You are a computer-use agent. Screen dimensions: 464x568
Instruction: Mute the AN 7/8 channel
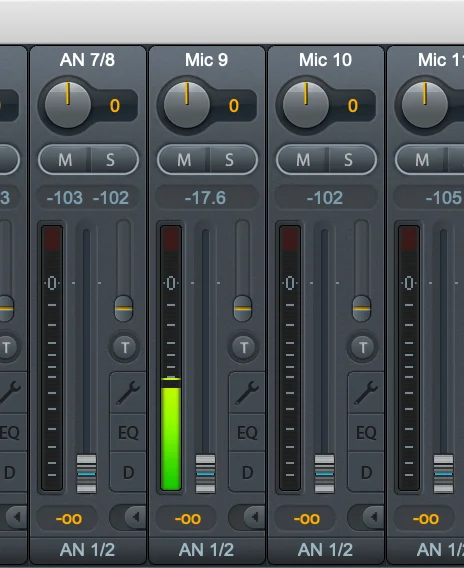point(65,160)
